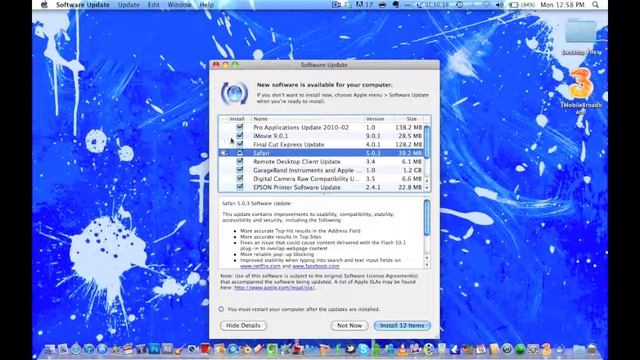Click the volume icon in menu bar
Viewport: 640px width, 360px height.
(x=500, y=5)
